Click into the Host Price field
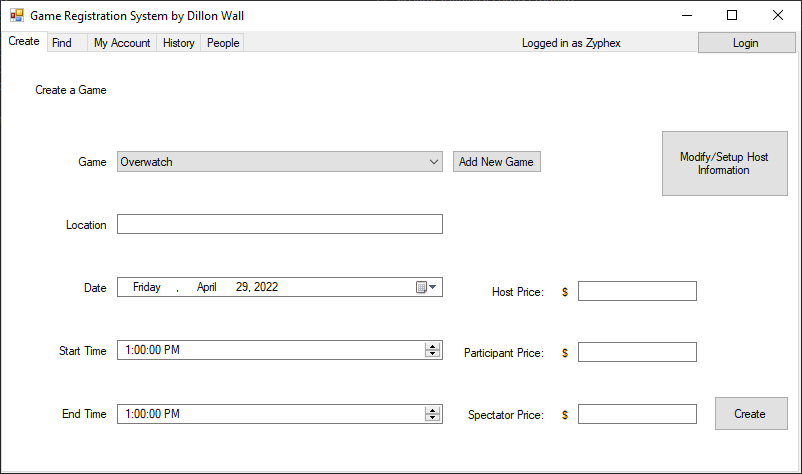Screen dimensions: 802x474 (x=637, y=291)
